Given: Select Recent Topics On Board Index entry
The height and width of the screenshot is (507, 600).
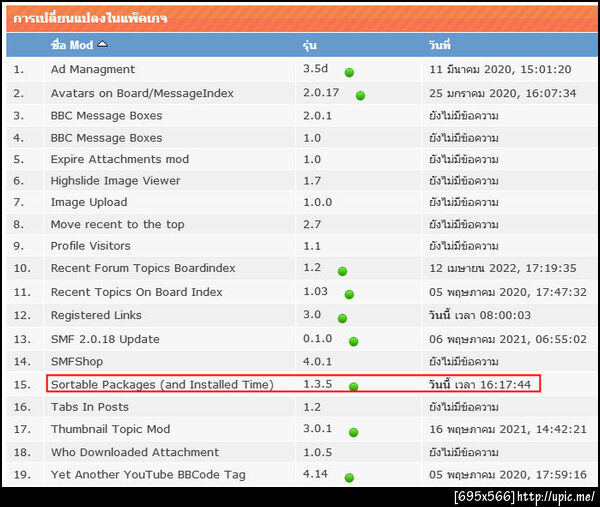Looking at the screenshot, I should [x=137, y=292].
